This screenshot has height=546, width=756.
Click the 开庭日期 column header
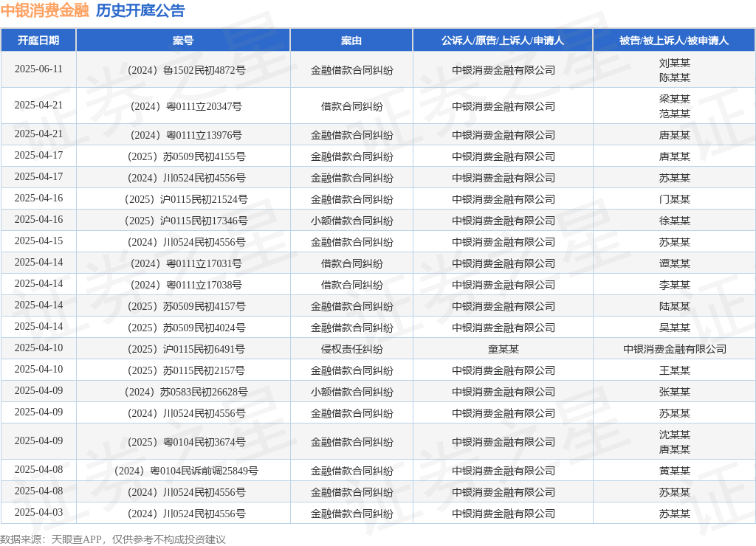click(x=38, y=41)
